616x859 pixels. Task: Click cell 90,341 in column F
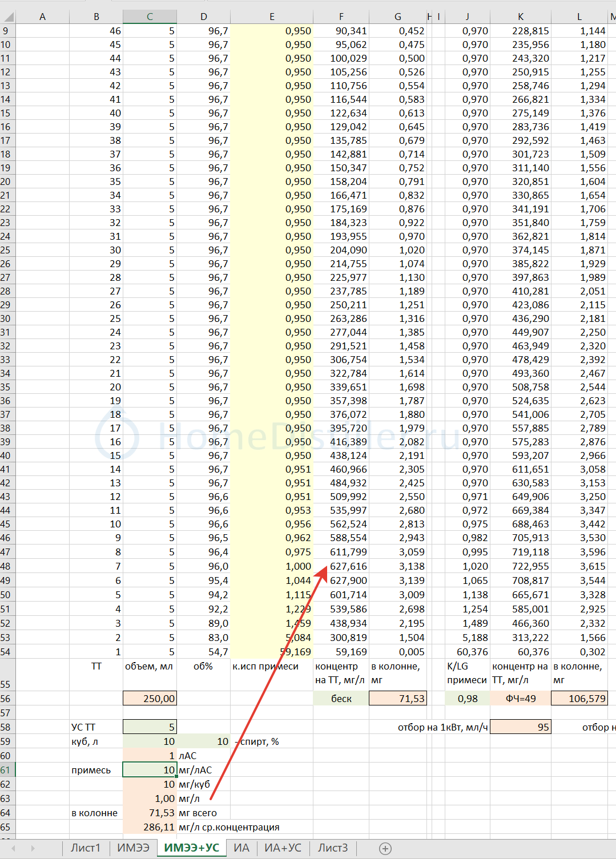point(341,31)
